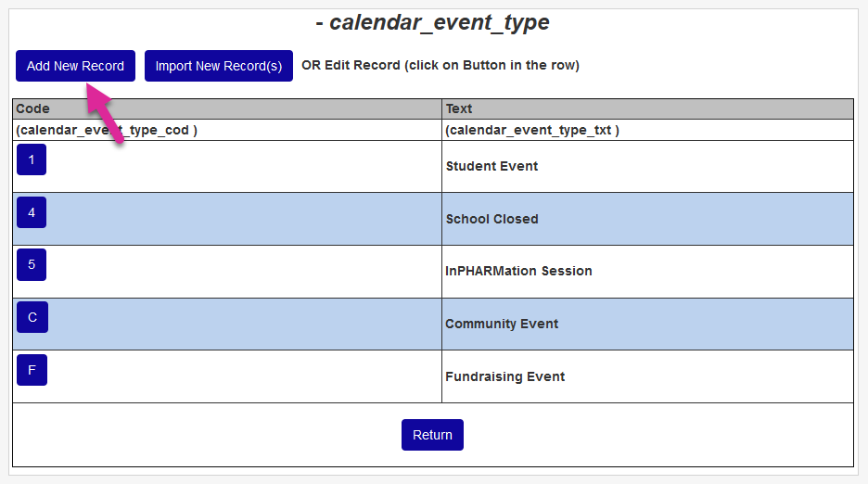This screenshot has width=868, height=484.
Task: Select the calendar_event_type_cod field name cell
Action: tap(107, 130)
